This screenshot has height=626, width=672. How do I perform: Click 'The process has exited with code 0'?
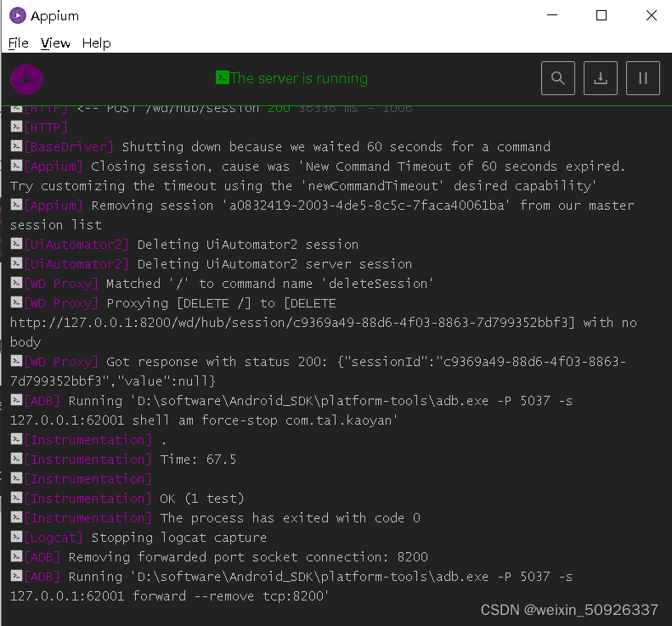pos(291,518)
